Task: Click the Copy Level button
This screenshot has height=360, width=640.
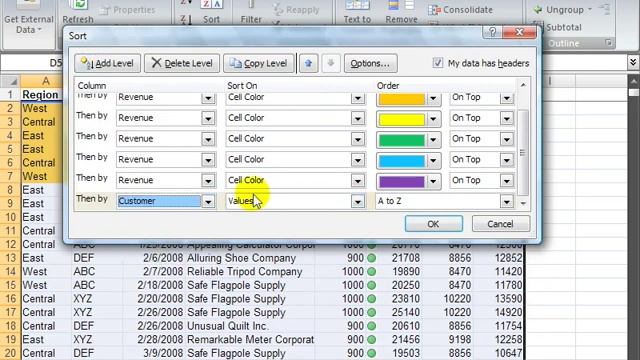Action: (258, 63)
